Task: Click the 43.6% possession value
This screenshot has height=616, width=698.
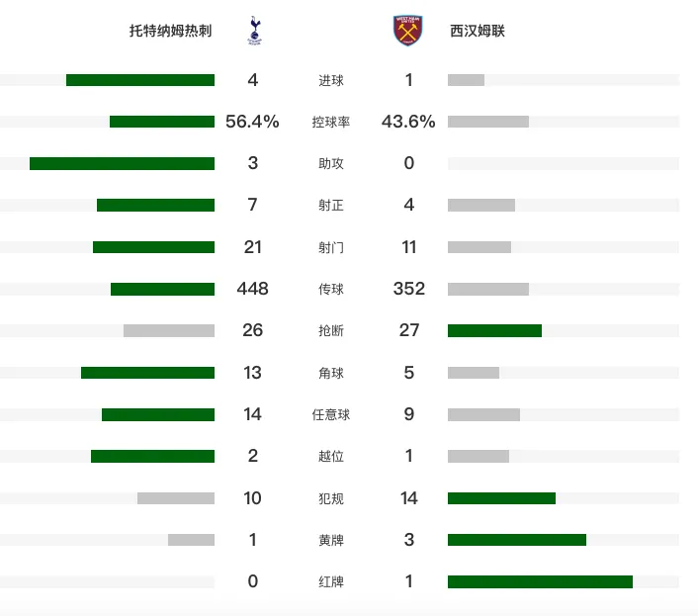Action: click(408, 122)
